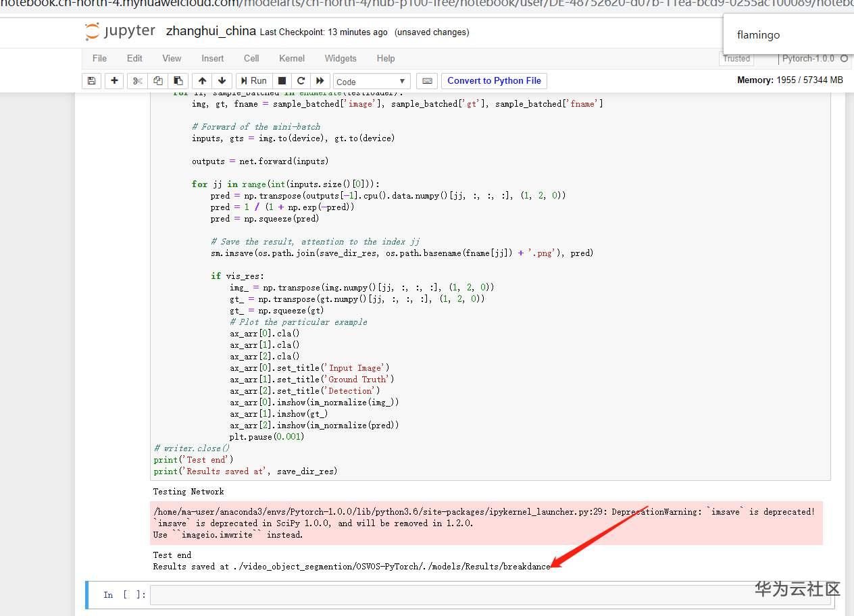
Task: Save and checkpoint the notebook
Action: [x=92, y=81]
